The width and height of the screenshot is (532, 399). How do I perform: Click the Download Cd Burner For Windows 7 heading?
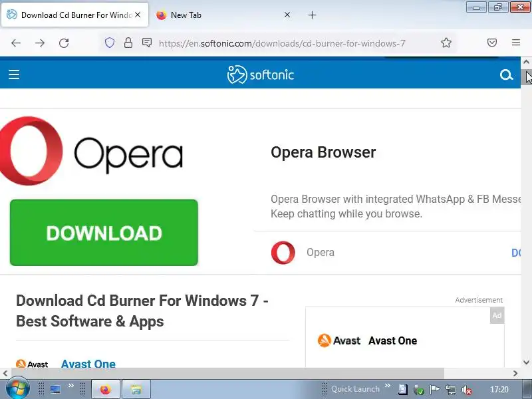coord(142,311)
